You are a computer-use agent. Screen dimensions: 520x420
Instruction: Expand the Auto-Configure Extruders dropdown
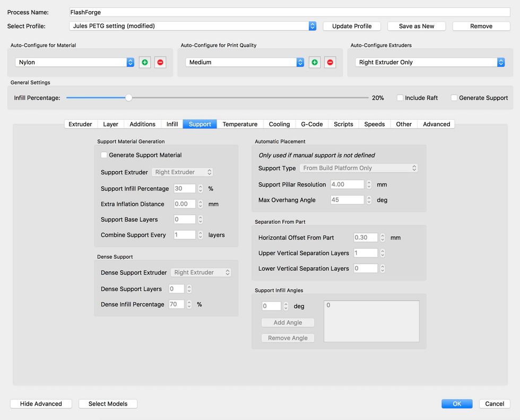pos(430,62)
